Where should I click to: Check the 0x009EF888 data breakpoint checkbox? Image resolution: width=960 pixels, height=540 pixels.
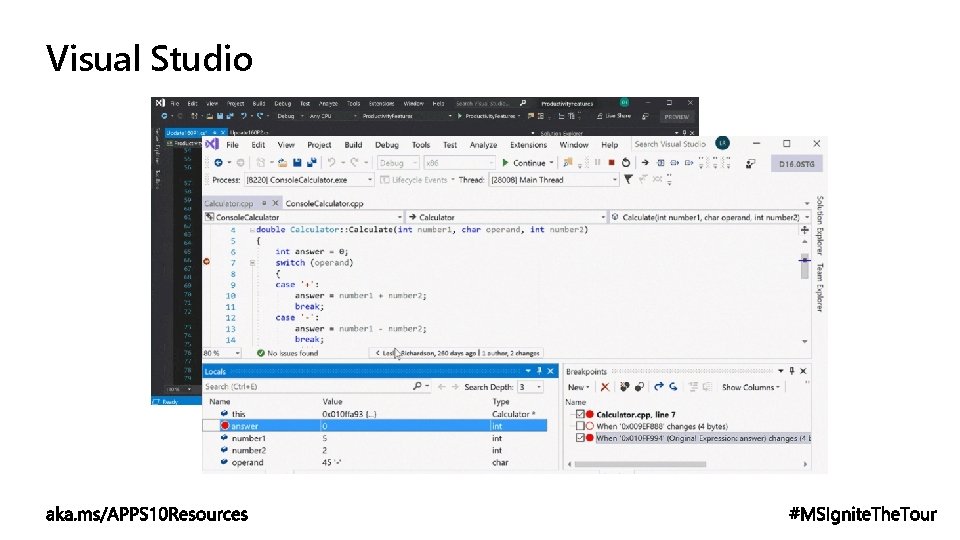pyautogui.click(x=580, y=426)
